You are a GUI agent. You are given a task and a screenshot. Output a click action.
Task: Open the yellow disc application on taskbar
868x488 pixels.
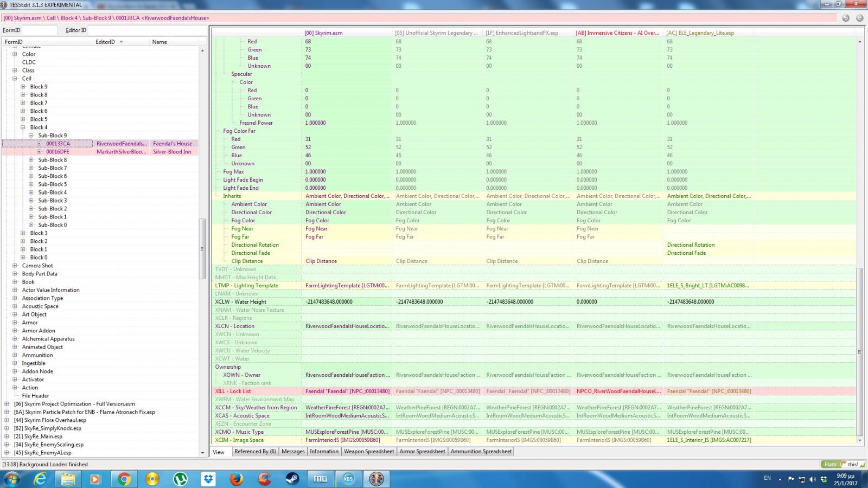pyautogui.click(x=152, y=479)
